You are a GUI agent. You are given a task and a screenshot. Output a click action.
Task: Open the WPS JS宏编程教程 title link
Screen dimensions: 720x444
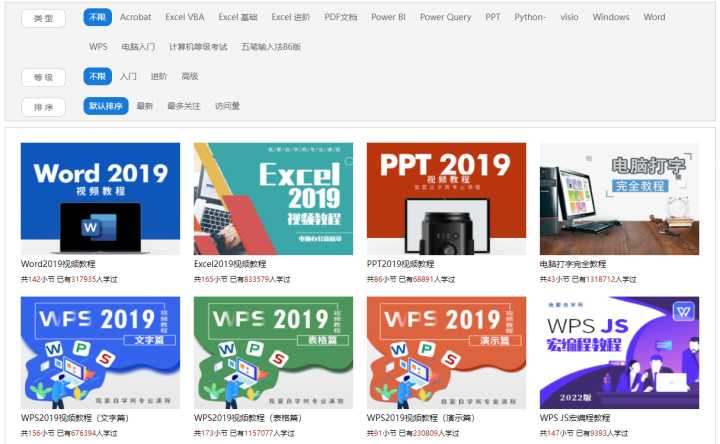(x=575, y=418)
